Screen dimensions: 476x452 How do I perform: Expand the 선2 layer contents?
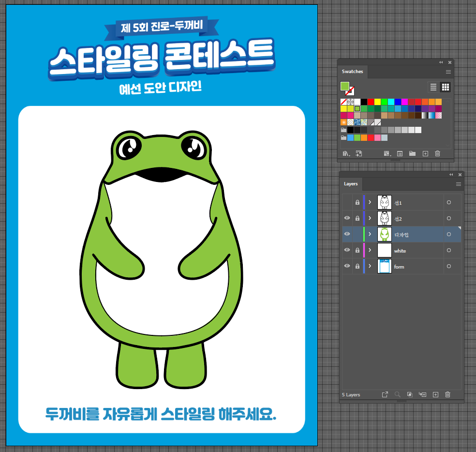click(370, 218)
